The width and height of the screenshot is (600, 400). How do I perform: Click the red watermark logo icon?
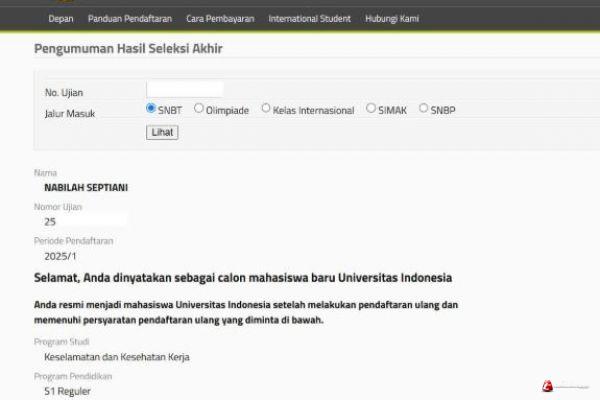click(547, 386)
